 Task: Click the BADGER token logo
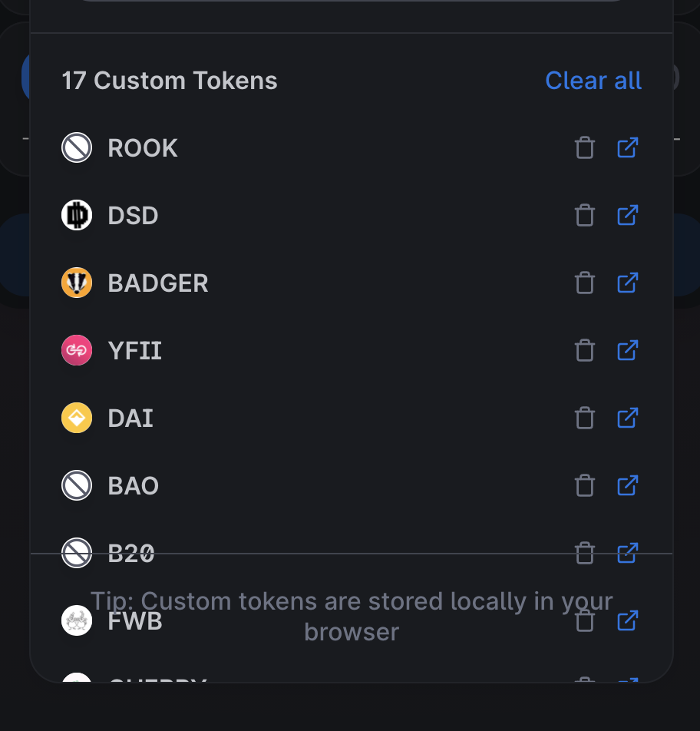click(76, 283)
